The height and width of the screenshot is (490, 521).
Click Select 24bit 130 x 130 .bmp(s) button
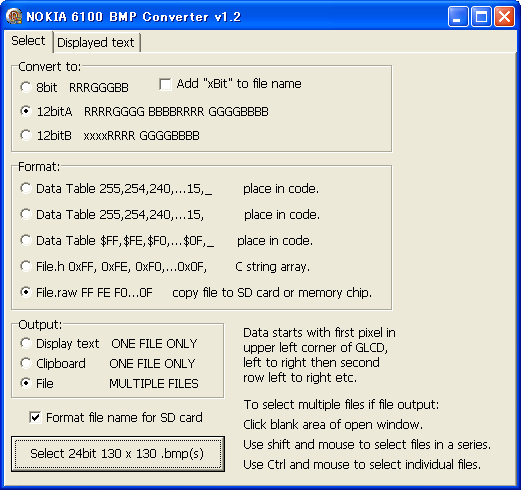(x=118, y=454)
